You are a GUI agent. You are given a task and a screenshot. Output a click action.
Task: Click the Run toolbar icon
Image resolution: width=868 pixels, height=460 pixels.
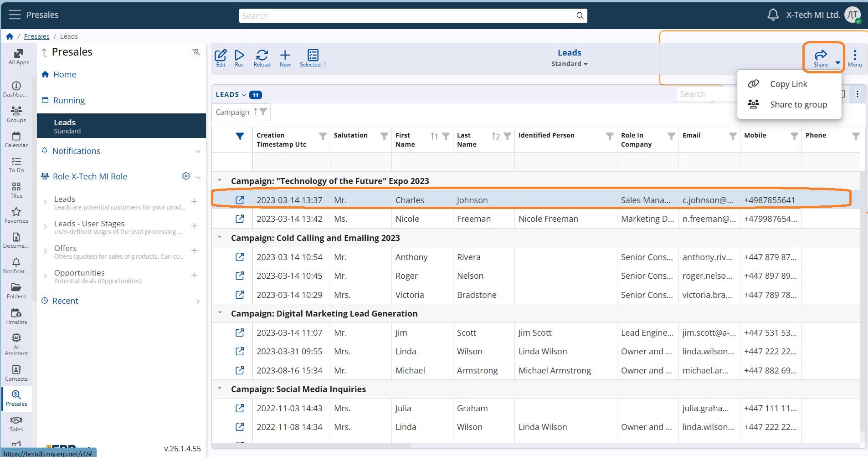coord(240,58)
